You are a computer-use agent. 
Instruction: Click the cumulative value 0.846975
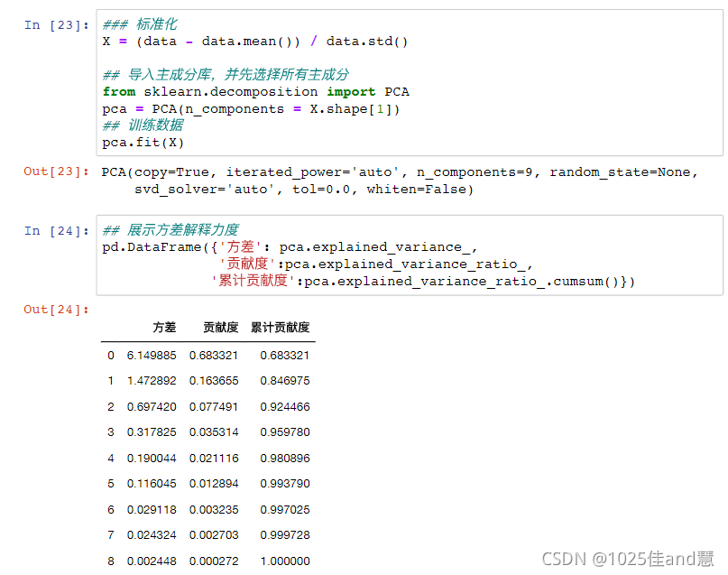pyautogui.click(x=284, y=381)
